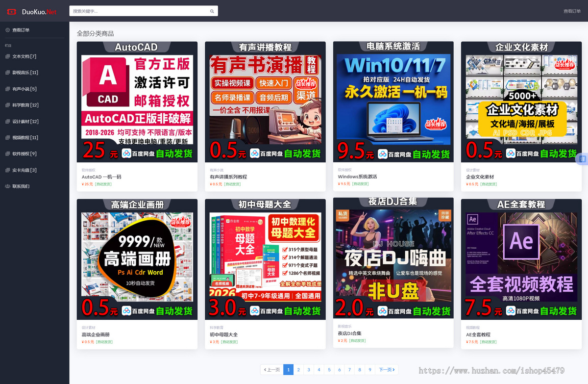
Task: Go to page 6 in pagination
Action: click(339, 370)
